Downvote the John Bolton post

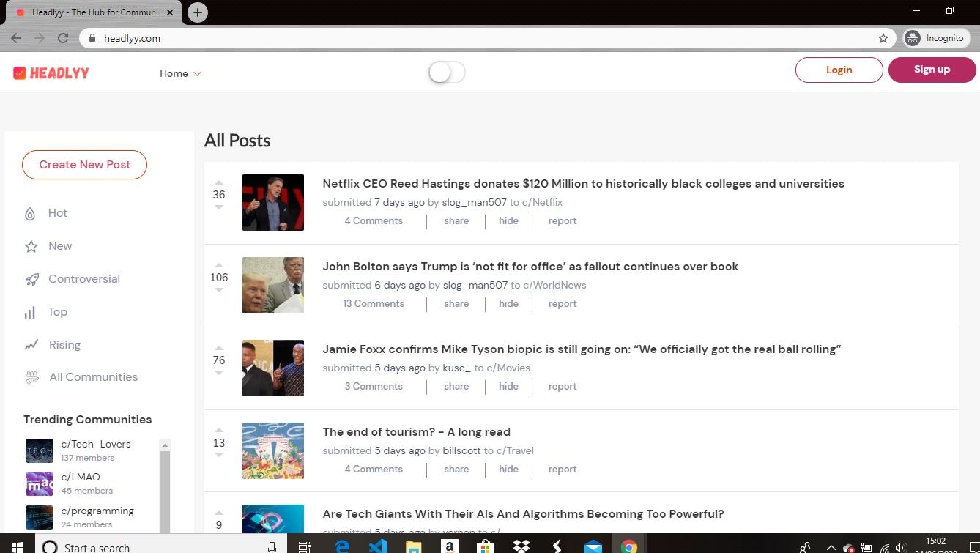click(x=219, y=290)
